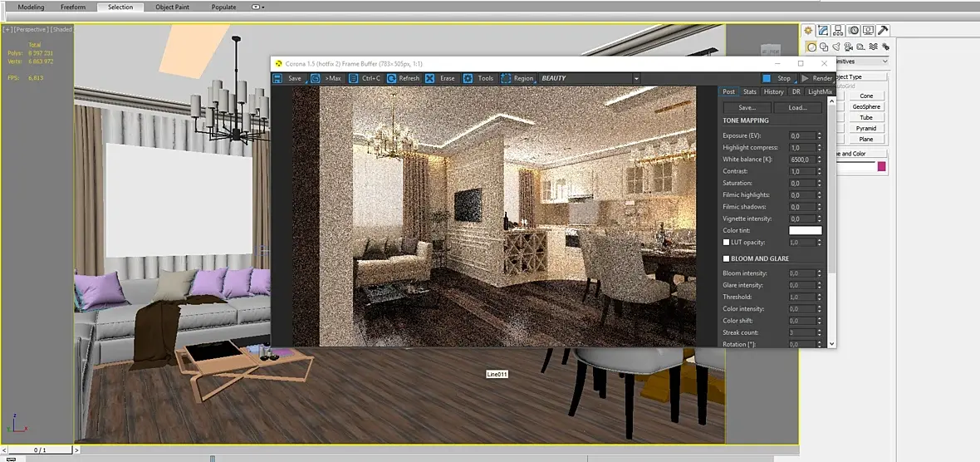Toggle the Region render icon
This screenshot has height=462, width=980.
pos(506,78)
